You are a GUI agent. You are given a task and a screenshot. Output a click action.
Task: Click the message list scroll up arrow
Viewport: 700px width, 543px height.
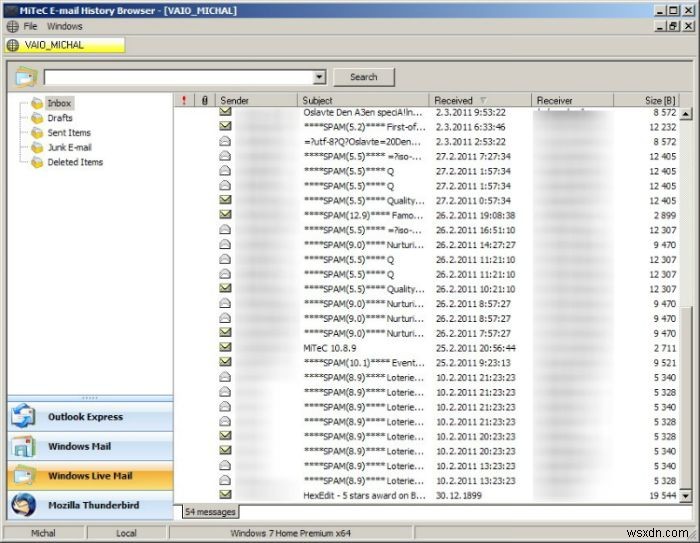tap(686, 113)
